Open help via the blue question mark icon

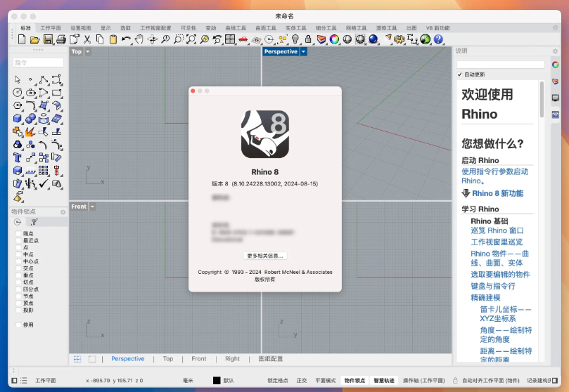438,39
